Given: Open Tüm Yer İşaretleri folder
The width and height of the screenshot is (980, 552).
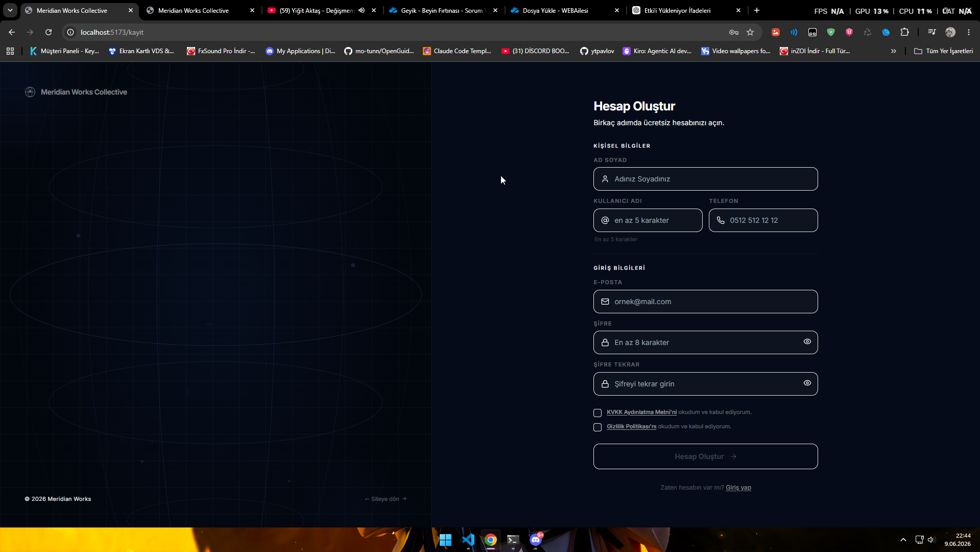Looking at the screenshot, I should [x=943, y=51].
